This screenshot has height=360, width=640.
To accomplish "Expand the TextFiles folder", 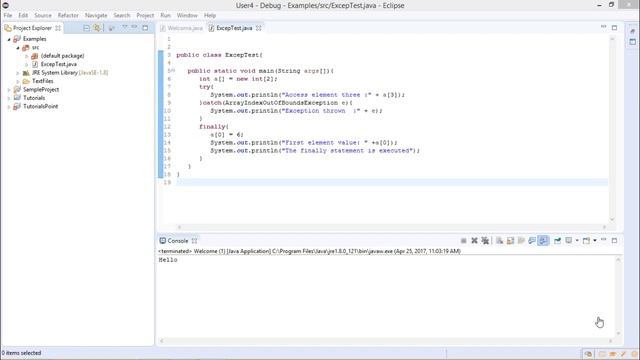I will (x=18, y=81).
